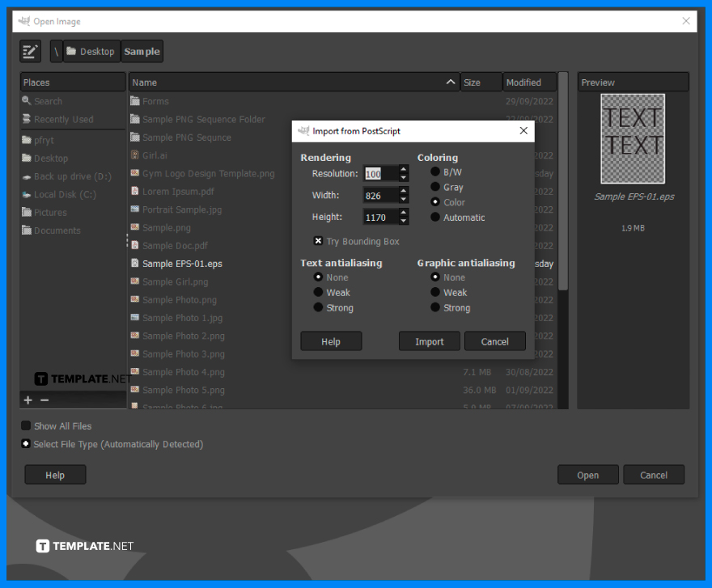Navigate to Desktop via the breadcrumb
The image size is (712, 588).
91,50
